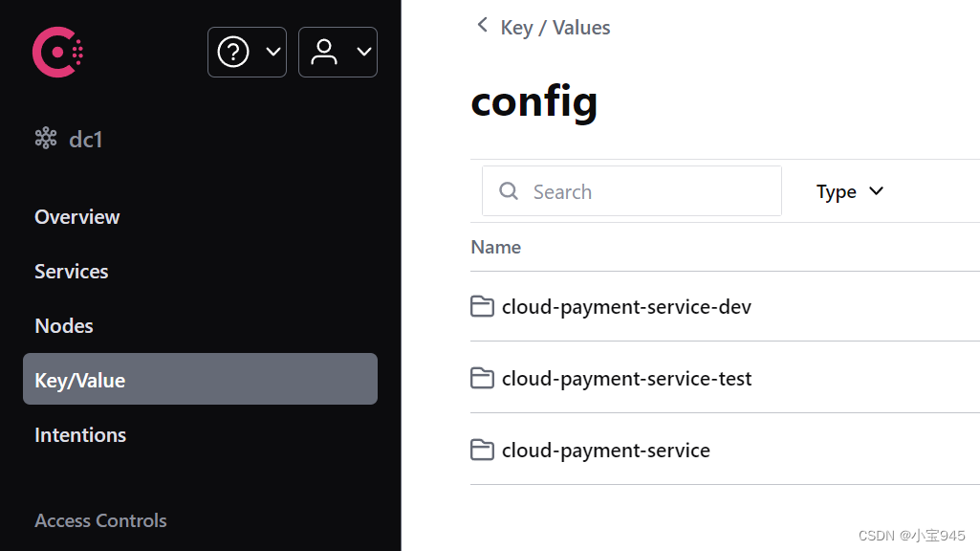The height and width of the screenshot is (551, 980).
Task: Select the Overview sidebar entry
Action: (x=76, y=217)
